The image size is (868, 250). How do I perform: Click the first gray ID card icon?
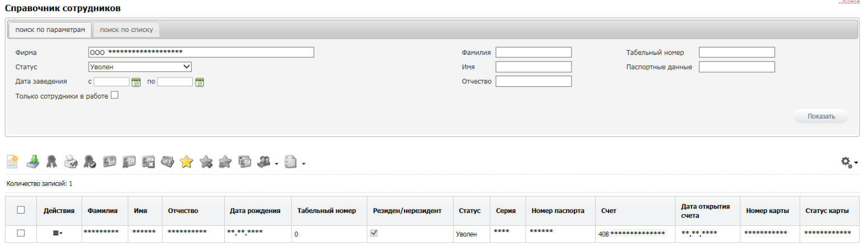tap(110, 161)
